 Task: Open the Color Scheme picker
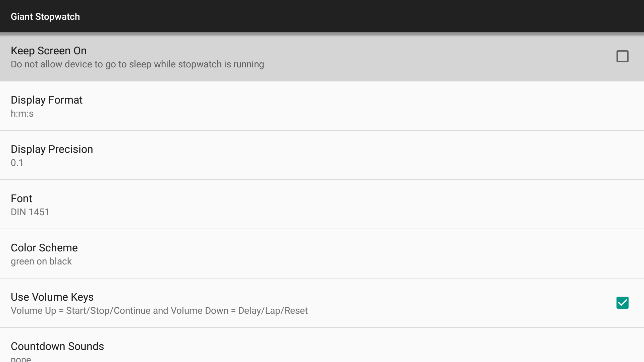click(322, 254)
